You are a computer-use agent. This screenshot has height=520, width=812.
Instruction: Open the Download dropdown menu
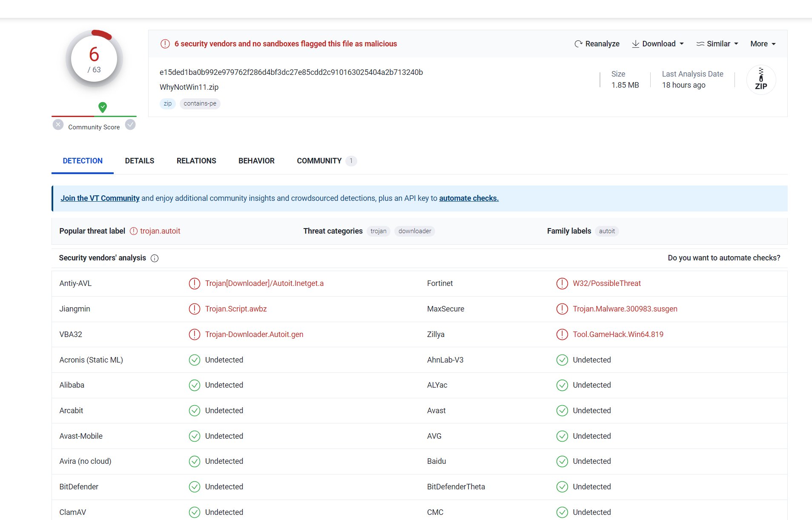(x=658, y=44)
